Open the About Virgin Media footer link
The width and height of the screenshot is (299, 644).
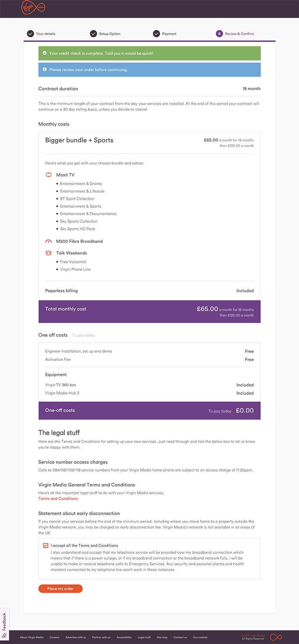(x=32, y=637)
